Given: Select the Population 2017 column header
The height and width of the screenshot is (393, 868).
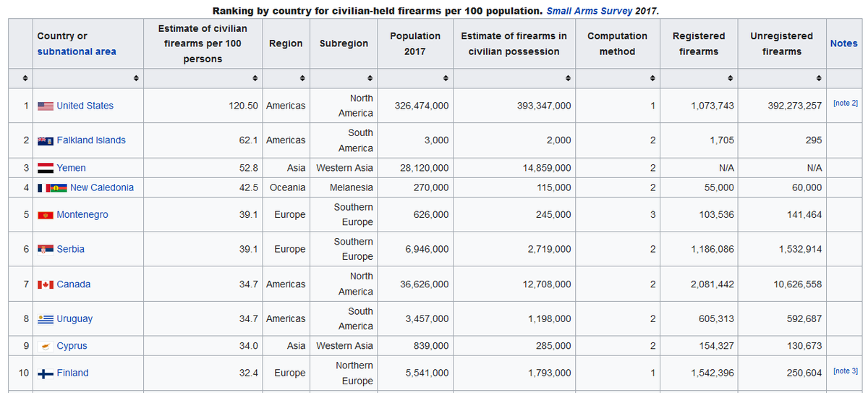Looking at the screenshot, I should point(415,43).
